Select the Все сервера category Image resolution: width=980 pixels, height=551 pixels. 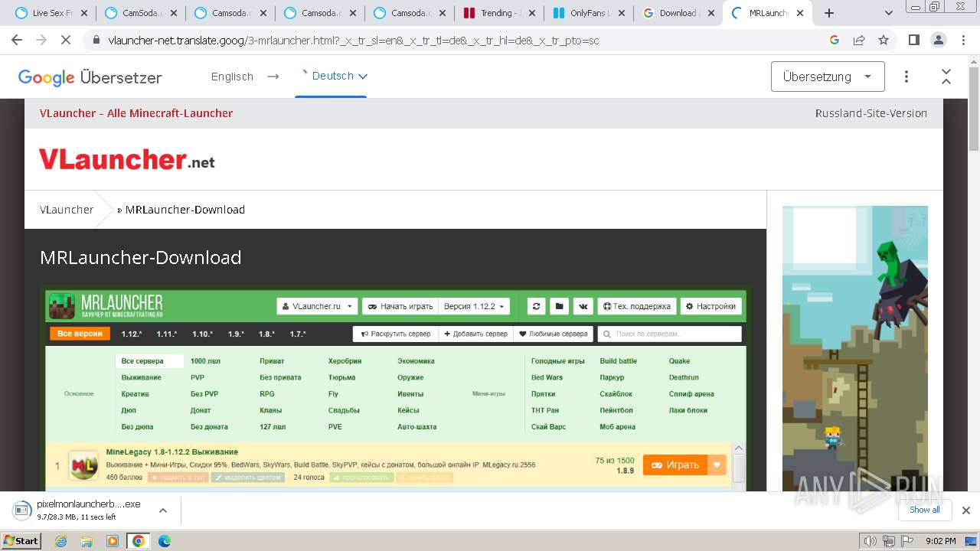coord(150,361)
